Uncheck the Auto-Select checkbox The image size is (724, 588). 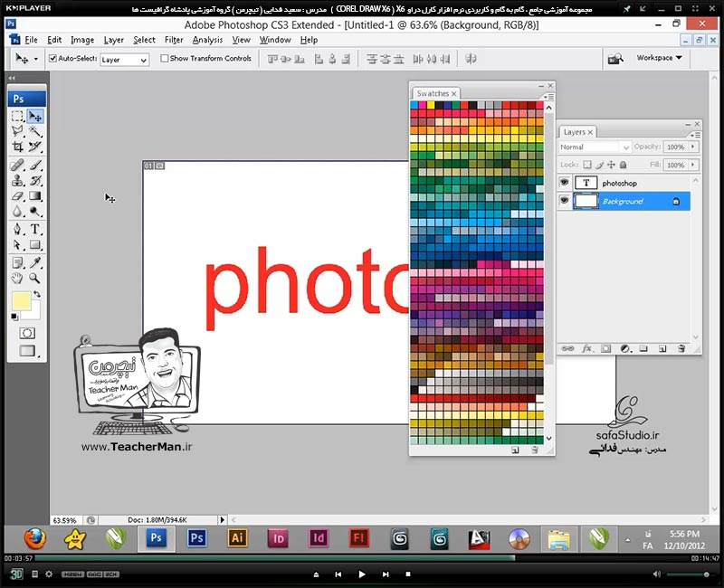coord(52,58)
